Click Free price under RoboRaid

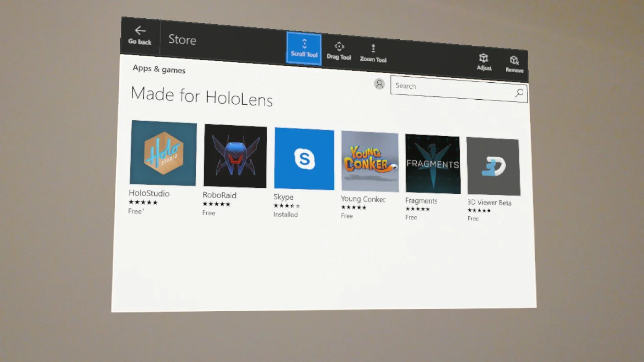[x=209, y=213]
